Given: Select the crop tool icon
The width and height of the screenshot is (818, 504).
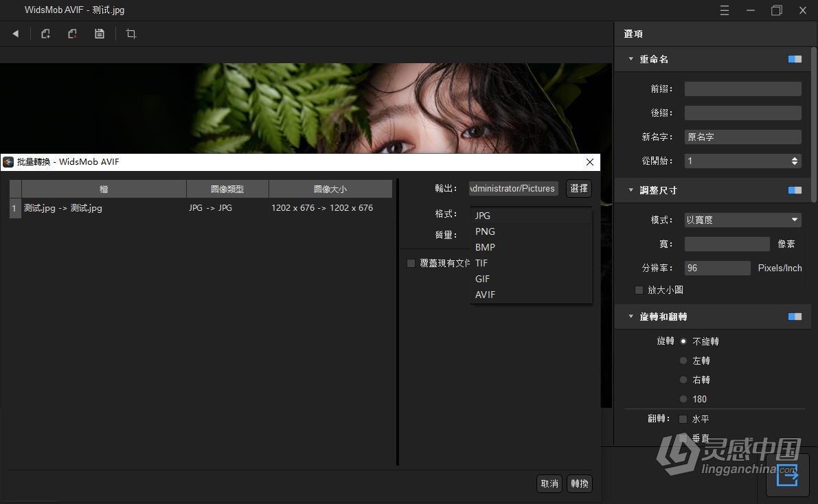Looking at the screenshot, I should [131, 33].
